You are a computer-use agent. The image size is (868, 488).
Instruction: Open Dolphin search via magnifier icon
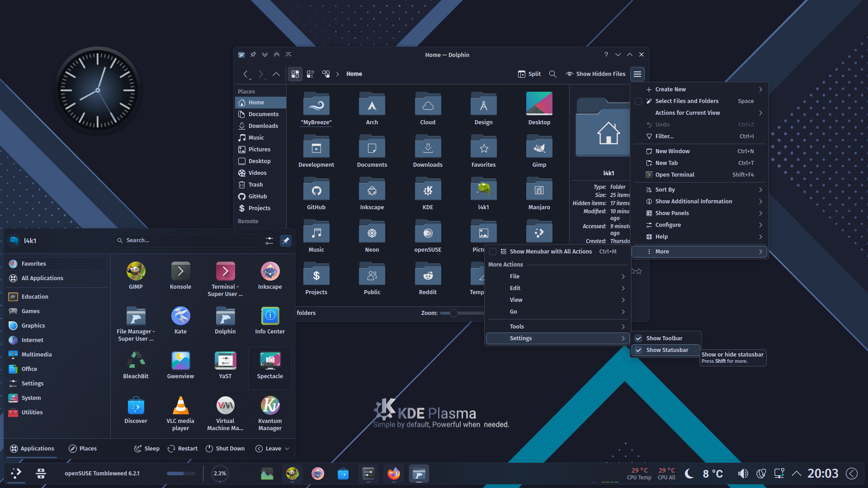pyautogui.click(x=552, y=74)
